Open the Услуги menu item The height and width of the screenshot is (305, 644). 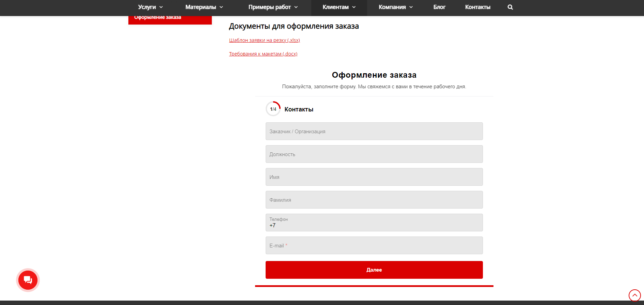tap(147, 7)
